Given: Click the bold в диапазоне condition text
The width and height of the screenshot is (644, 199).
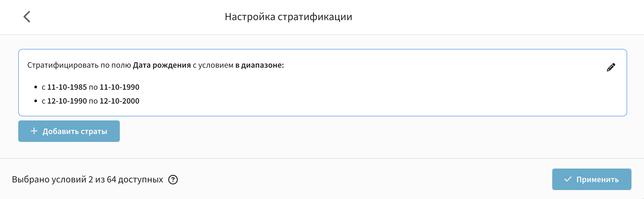Looking at the screenshot, I should click(x=260, y=65).
